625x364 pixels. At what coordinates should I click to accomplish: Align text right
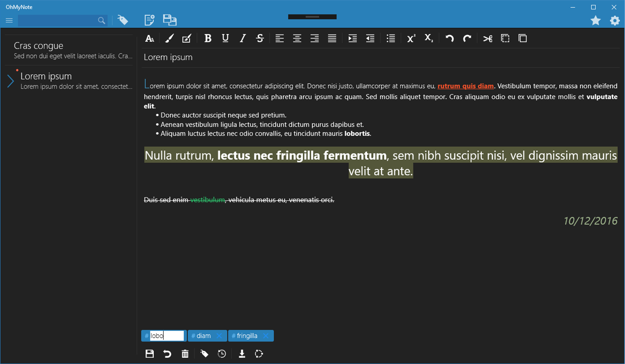315,39
